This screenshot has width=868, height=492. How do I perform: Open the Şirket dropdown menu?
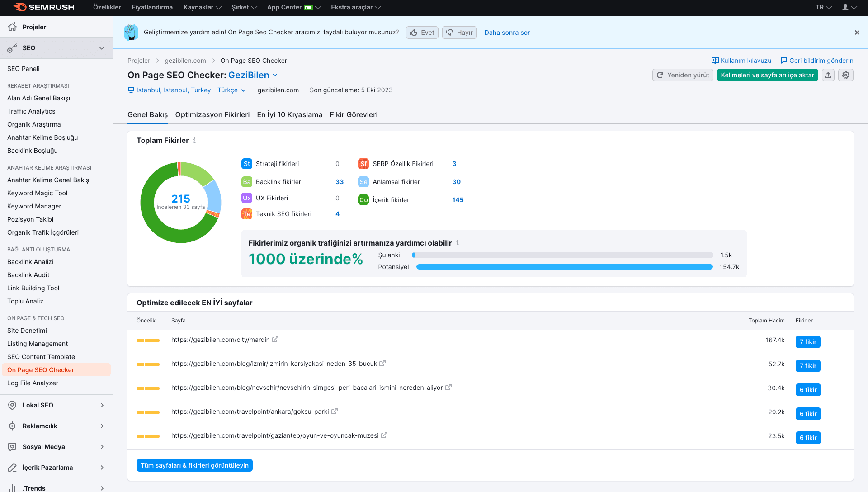click(x=244, y=7)
